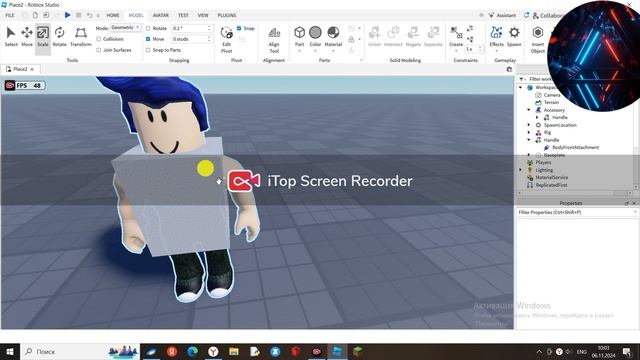Enable the Snap to Parts checkbox
The height and width of the screenshot is (360, 640).
pos(148,50)
